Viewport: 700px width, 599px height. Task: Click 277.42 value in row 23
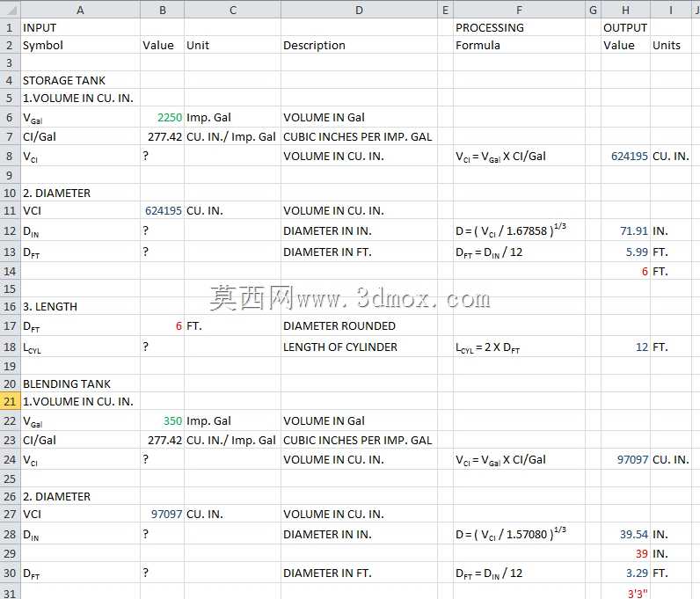pos(162,440)
